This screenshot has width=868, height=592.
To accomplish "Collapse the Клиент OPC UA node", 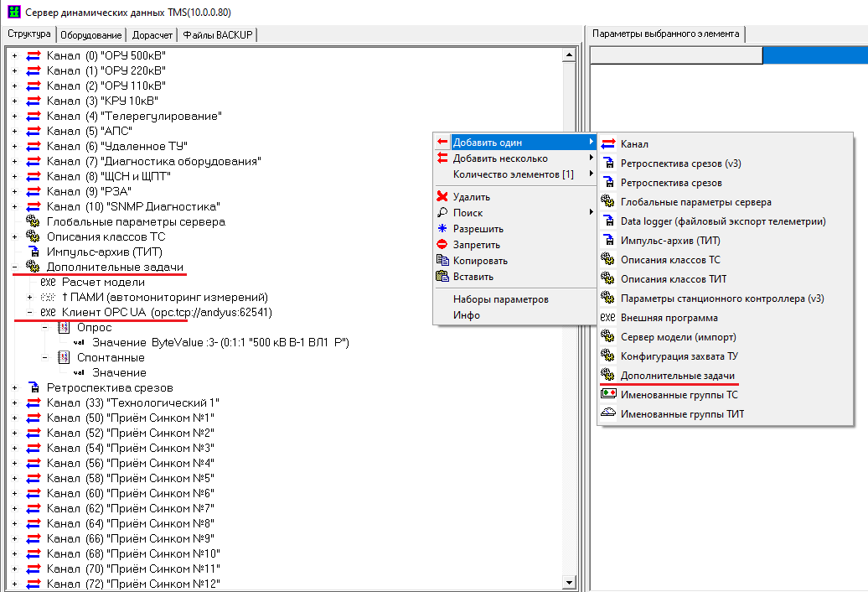I will (30, 312).
